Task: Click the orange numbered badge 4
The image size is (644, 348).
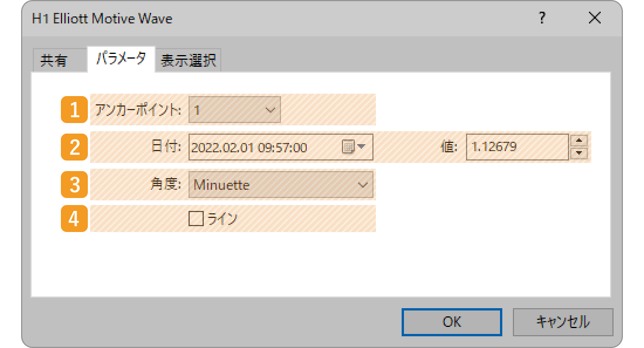Action: pyautogui.click(x=75, y=219)
